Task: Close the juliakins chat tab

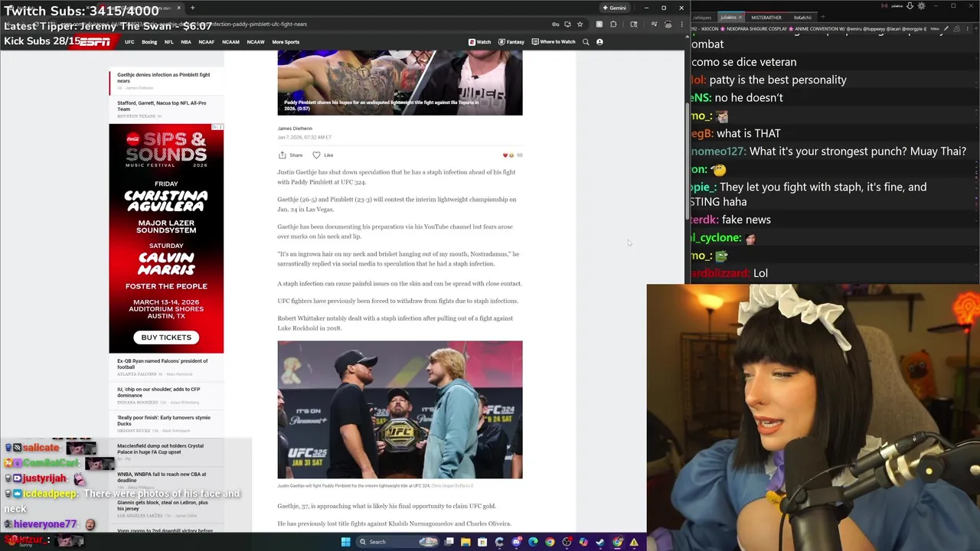Action: [x=740, y=18]
